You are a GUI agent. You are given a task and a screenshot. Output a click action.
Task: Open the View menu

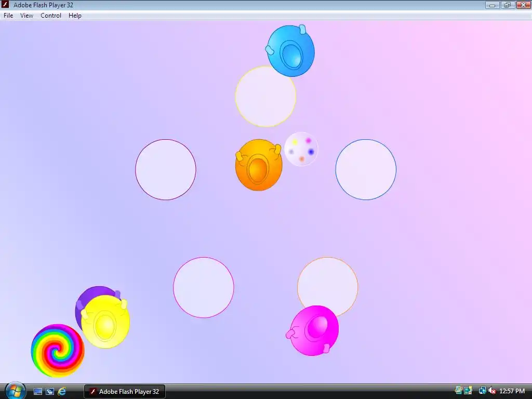pyautogui.click(x=26, y=16)
